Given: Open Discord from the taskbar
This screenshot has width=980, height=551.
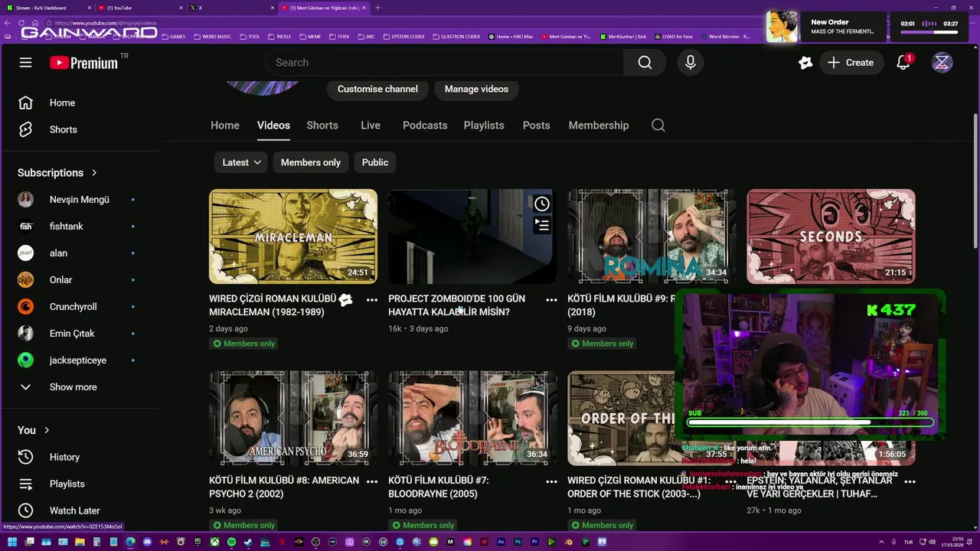Looking at the screenshot, I should click(147, 542).
